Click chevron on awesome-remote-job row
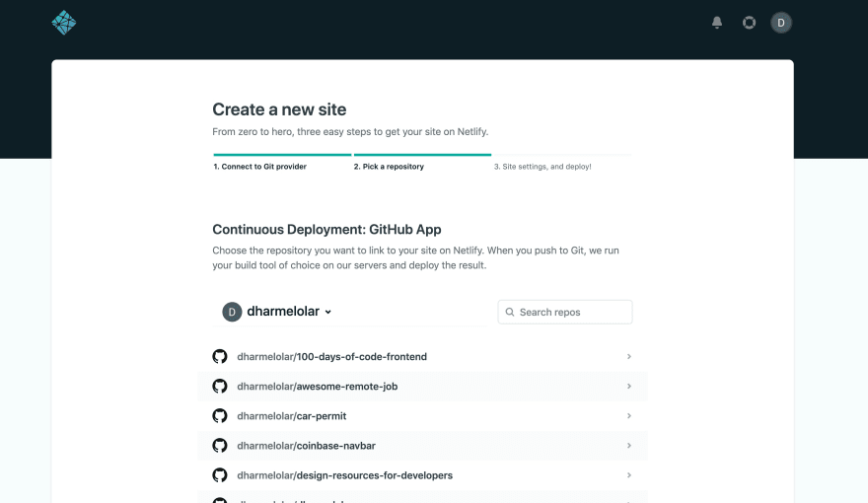Viewport: 868px width, 503px height. 629,387
